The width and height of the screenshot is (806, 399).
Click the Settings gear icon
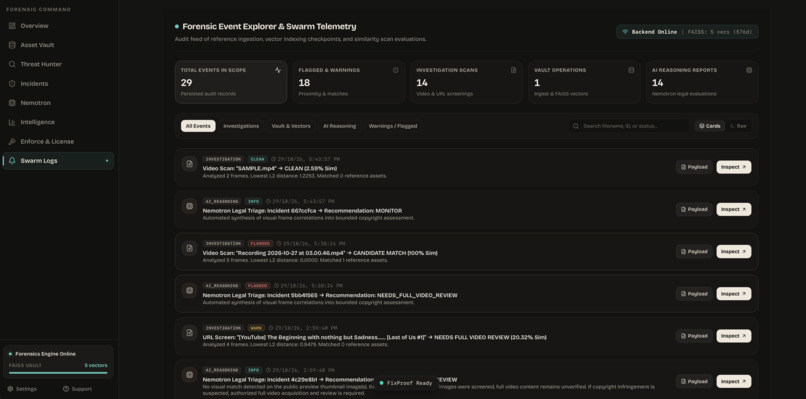[10, 389]
